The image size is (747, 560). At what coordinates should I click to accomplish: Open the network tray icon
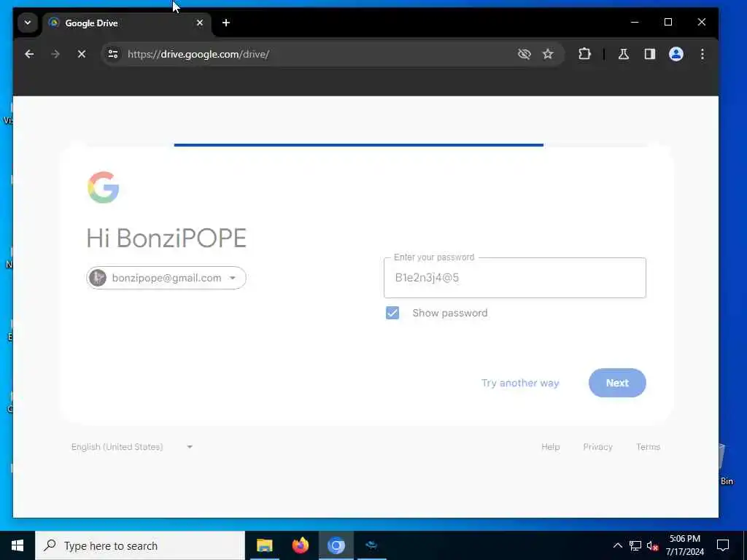pos(635,545)
